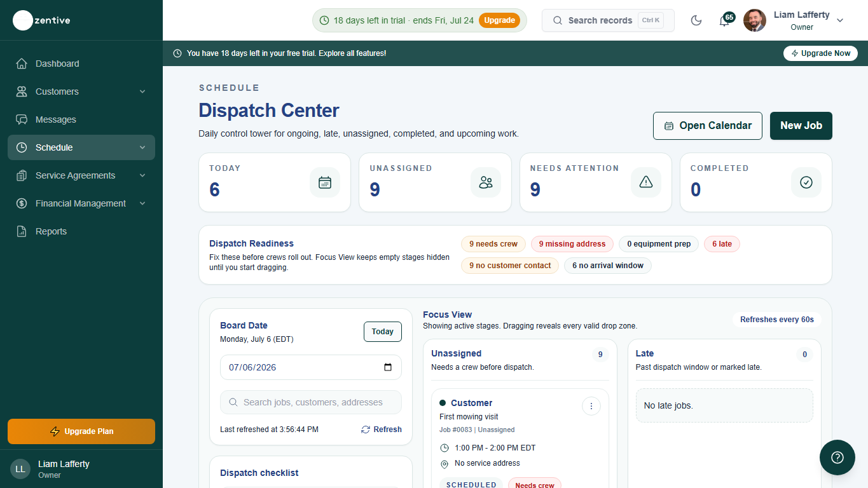Click the orange Upgrade pill in trial banner
868x488 pixels.
point(499,20)
